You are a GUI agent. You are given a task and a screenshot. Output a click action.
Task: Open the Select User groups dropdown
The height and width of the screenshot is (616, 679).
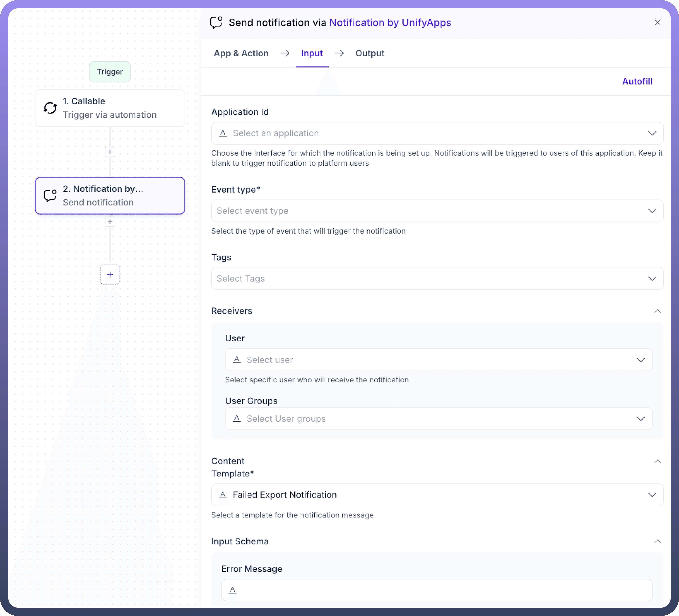tap(438, 419)
